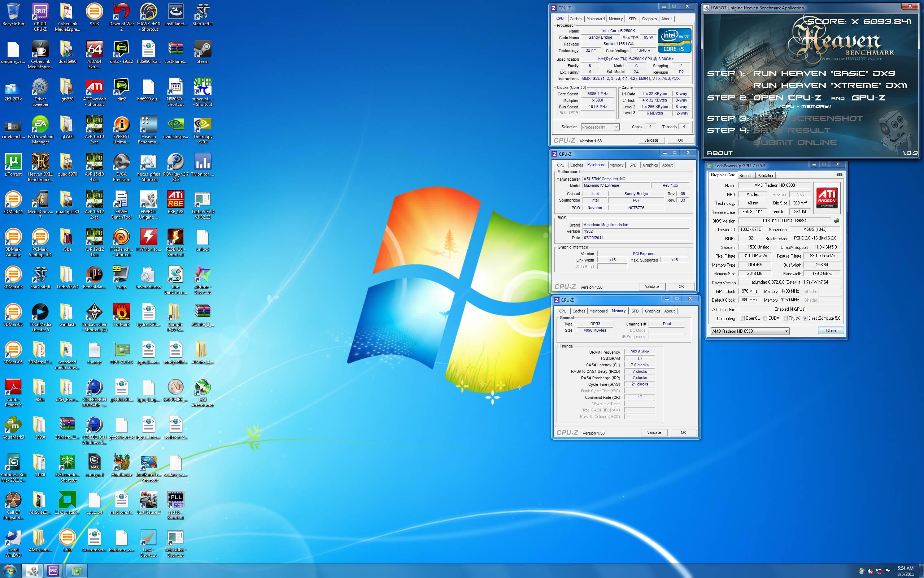Select MSI Afterburner desktop icon

(x=202, y=393)
